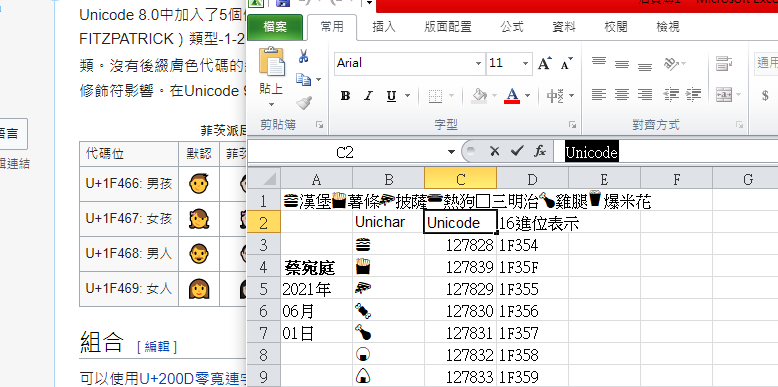
Task: Open the Name Box dropdown arrow
Action: coord(451,152)
